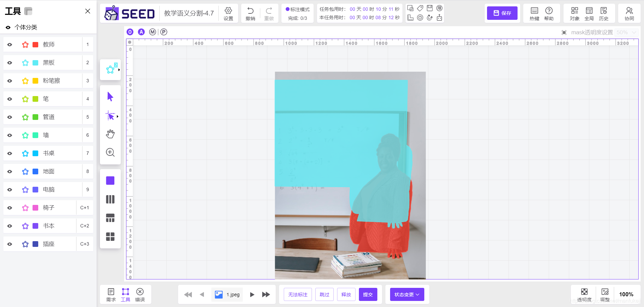Click the 教师 red color swatch
Screen dimensions: 644x307
click(x=35, y=45)
